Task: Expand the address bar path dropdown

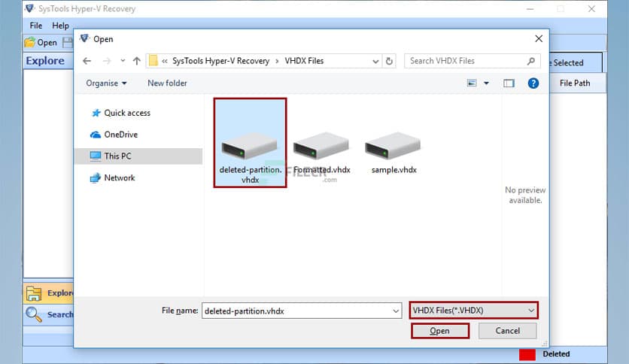Action: [x=375, y=62]
